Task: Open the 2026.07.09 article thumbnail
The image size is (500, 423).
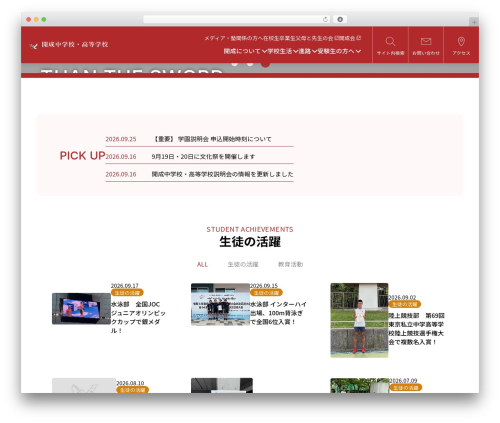Action: click(360, 386)
